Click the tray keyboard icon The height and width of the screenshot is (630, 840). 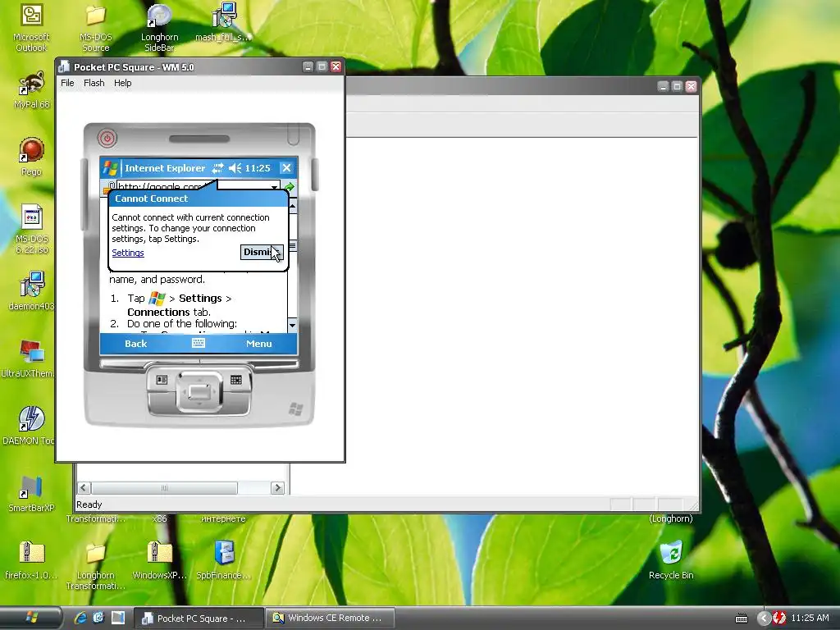pyautogui.click(x=742, y=619)
